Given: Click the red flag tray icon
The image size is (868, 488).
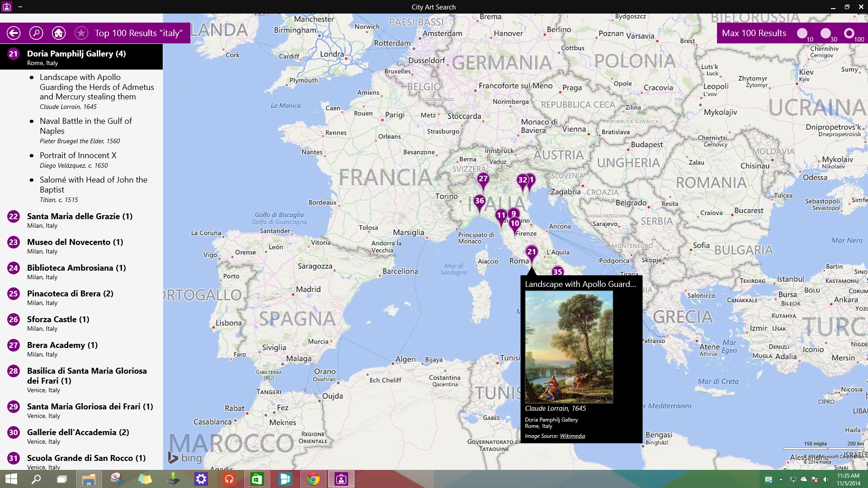Looking at the screenshot, I should (x=815, y=479).
